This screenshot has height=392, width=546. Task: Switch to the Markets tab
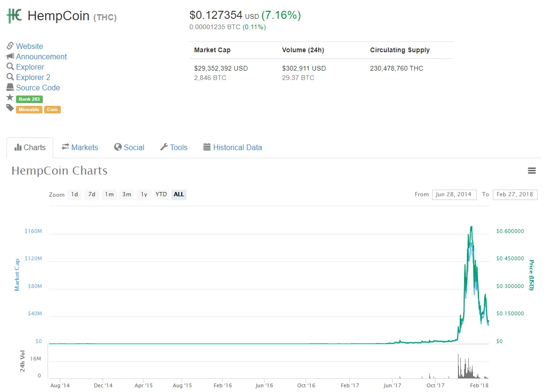(x=80, y=148)
